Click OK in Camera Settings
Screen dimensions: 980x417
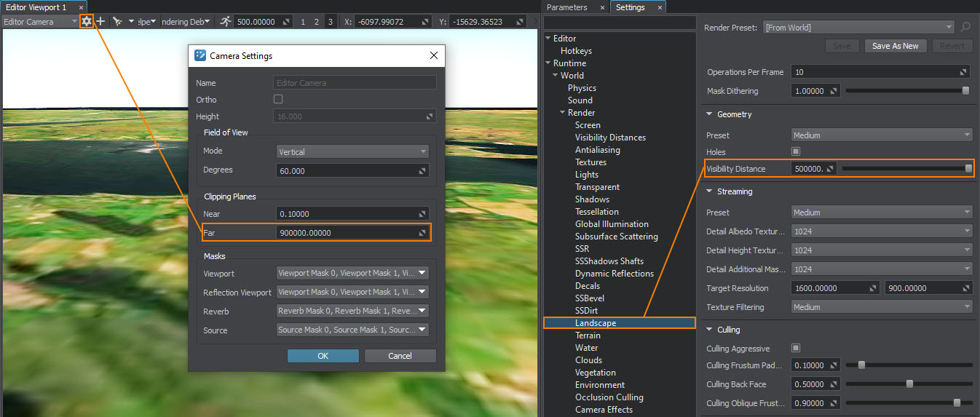click(323, 356)
